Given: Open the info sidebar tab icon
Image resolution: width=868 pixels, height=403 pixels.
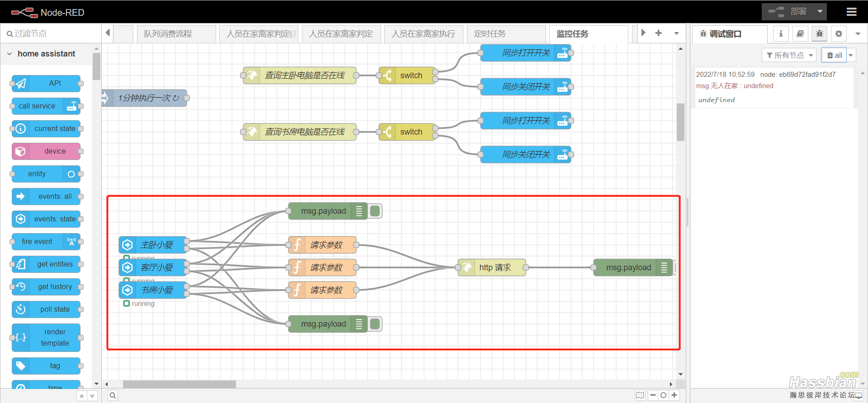Looking at the screenshot, I should coord(781,33).
